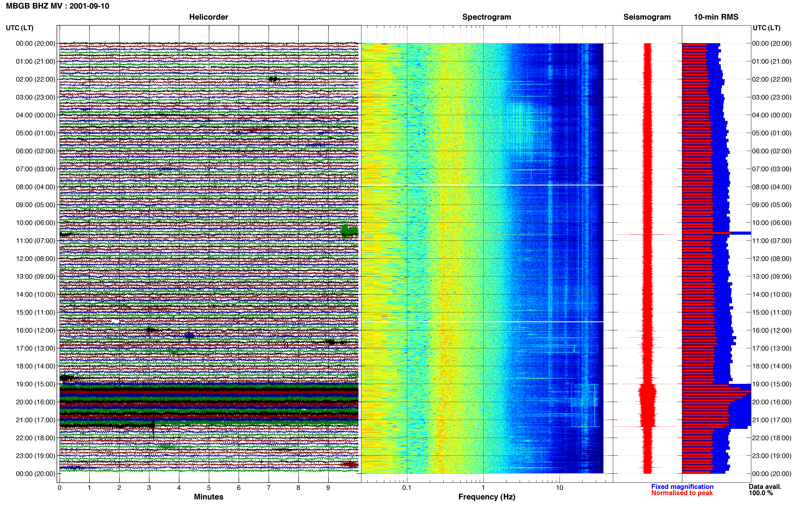Click the 'Seismogram' panel heading
The height and width of the screenshot is (508, 812).
(647, 17)
